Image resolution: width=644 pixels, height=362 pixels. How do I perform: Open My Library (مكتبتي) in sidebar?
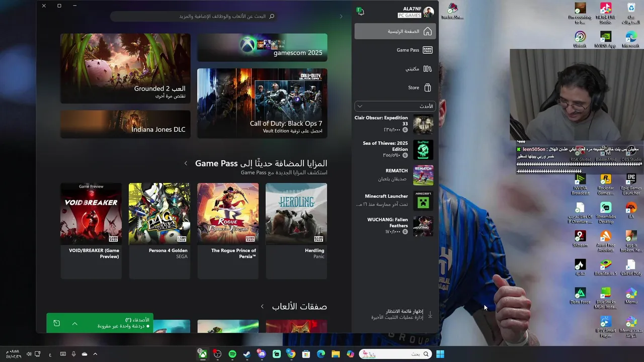point(395,69)
